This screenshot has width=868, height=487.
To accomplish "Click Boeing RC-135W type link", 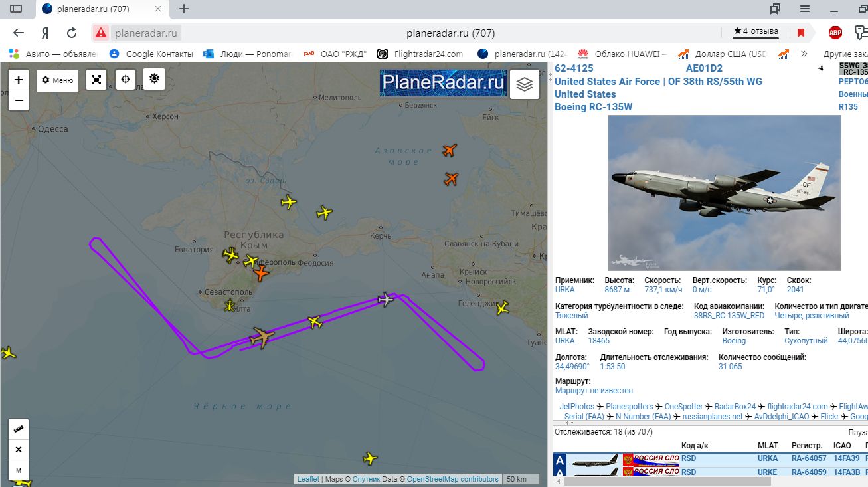I will pyautogui.click(x=594, y=107).
